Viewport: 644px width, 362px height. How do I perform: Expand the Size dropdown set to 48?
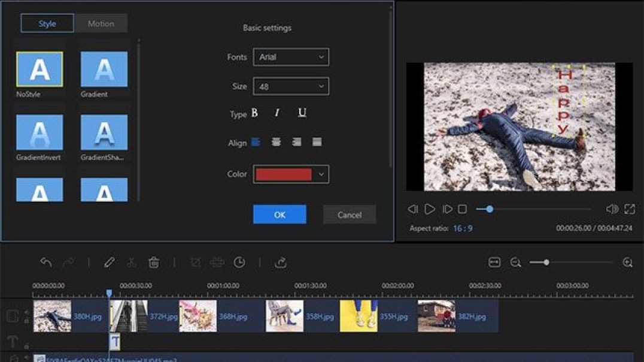tap(291, 86)
